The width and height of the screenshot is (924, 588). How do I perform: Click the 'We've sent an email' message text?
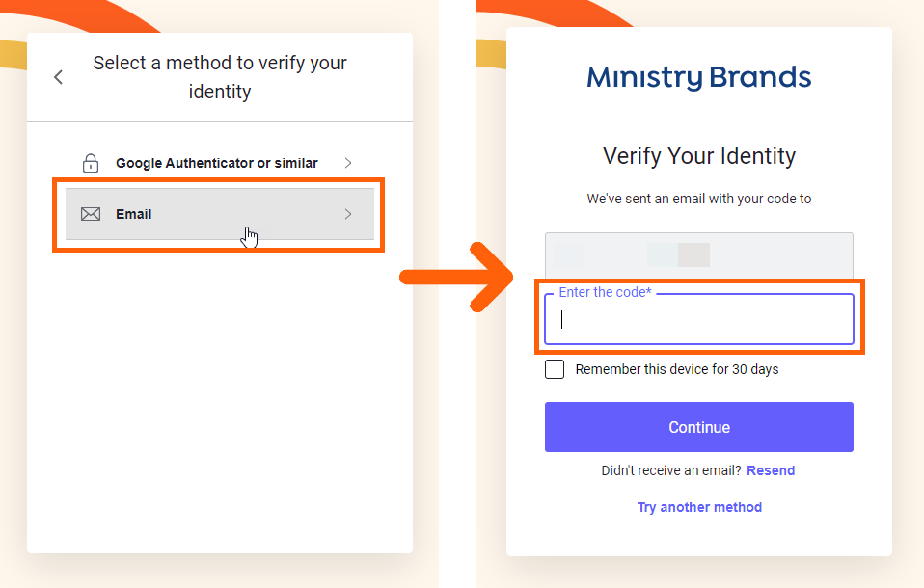point(699,199)
